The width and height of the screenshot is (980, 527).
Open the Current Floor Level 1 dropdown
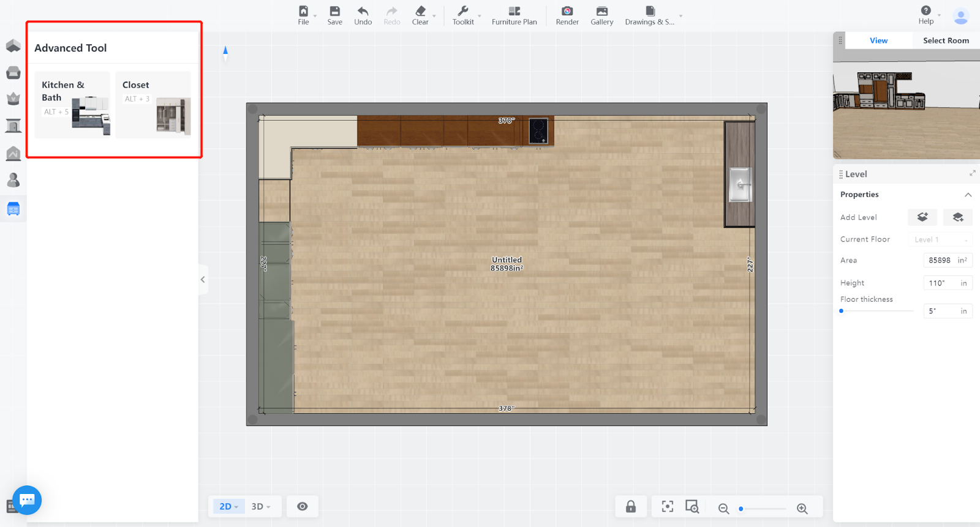tap(940, 239)
